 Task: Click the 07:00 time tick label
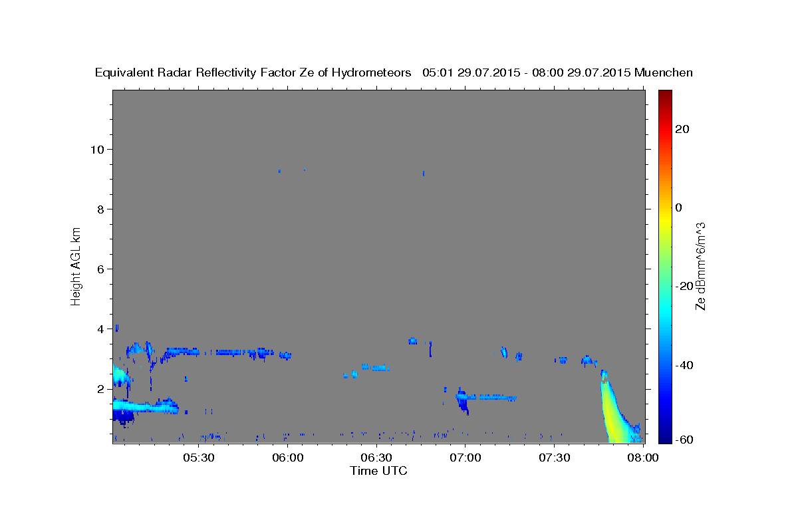coord(465,458)
